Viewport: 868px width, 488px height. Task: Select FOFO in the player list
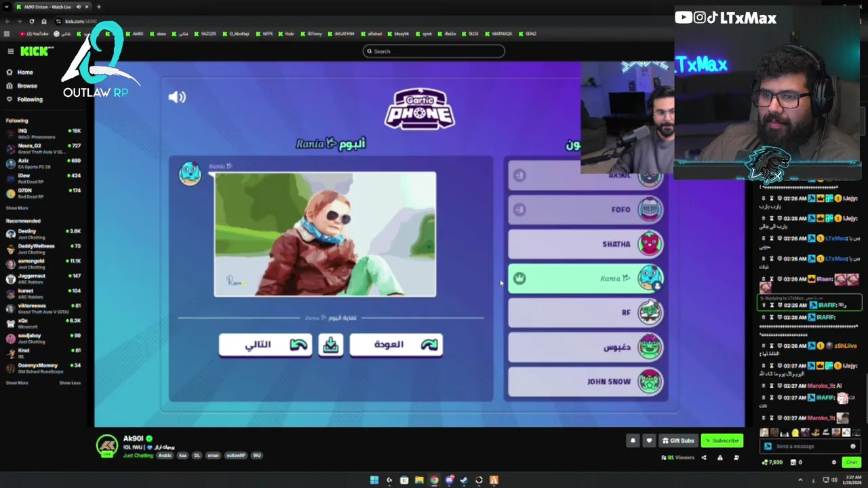[x=586, y=209]
